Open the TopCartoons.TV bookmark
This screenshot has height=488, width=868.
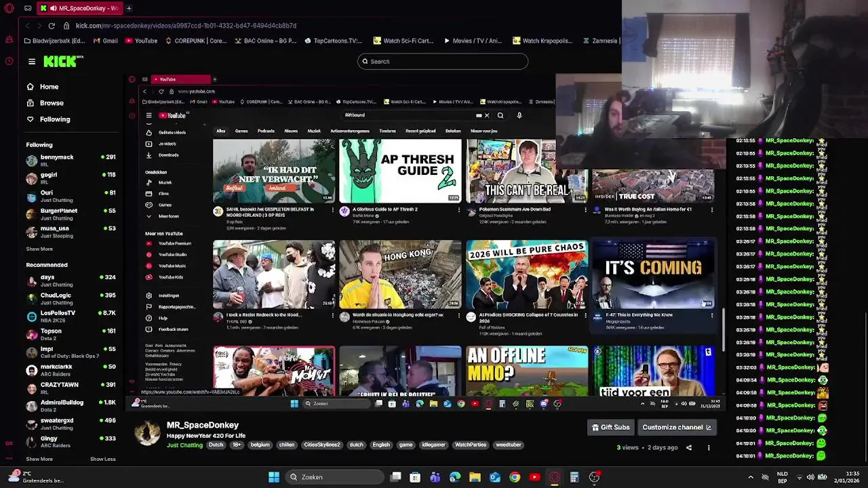tap(334, 41)
